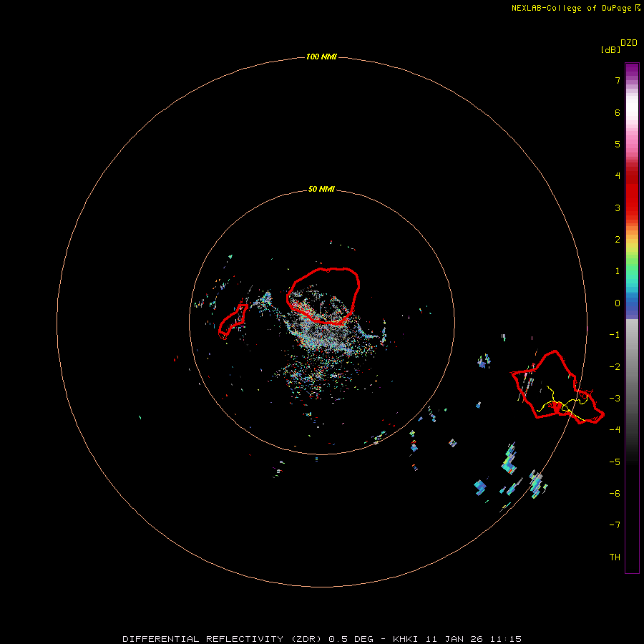Screen dimensions: 644x644
Task: Click the DZD legend title
Action: (x=629, y=43)
